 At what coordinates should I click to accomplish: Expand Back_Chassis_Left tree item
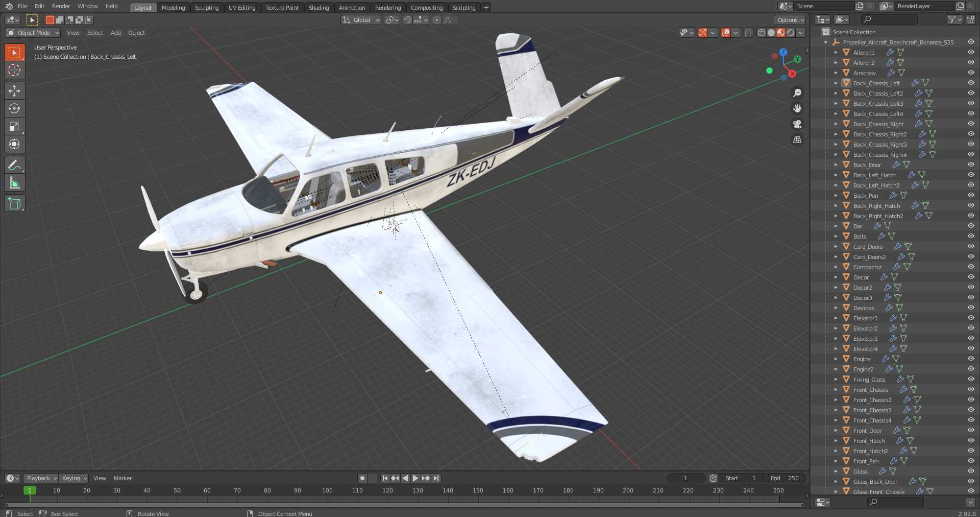(x=836, y=83)
